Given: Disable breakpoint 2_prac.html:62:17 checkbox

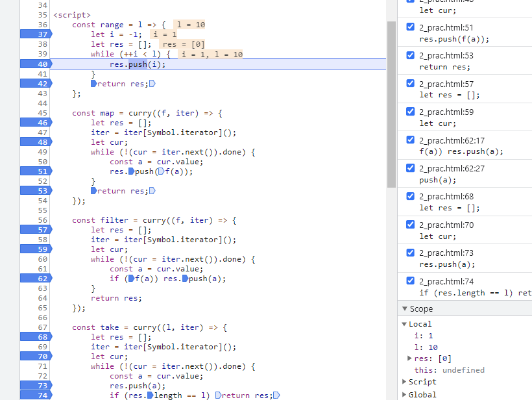Looking at the screenshot, I should click(410, 140).
